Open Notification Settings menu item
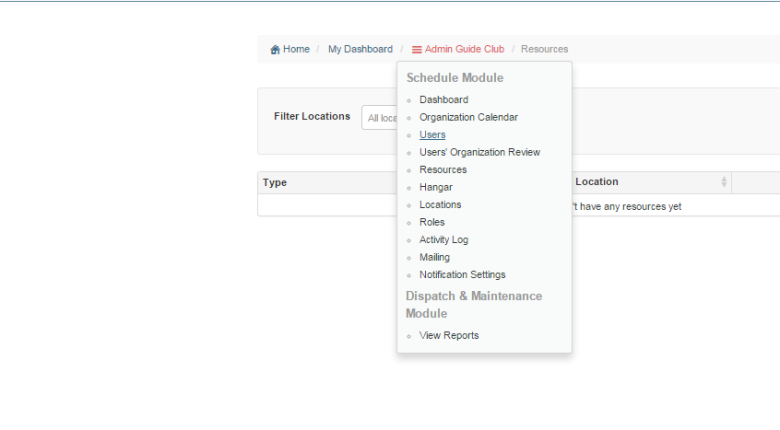Viewport: 780px width, 430px height. coord(462,275)
